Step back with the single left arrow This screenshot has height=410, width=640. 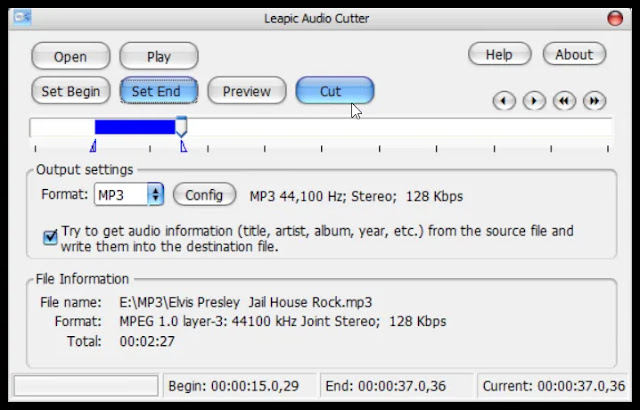(504, 101)
